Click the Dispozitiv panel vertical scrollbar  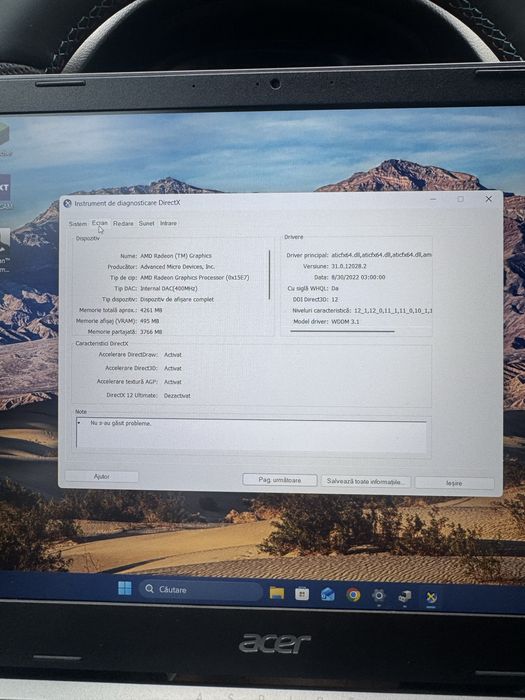click(270, 275)
